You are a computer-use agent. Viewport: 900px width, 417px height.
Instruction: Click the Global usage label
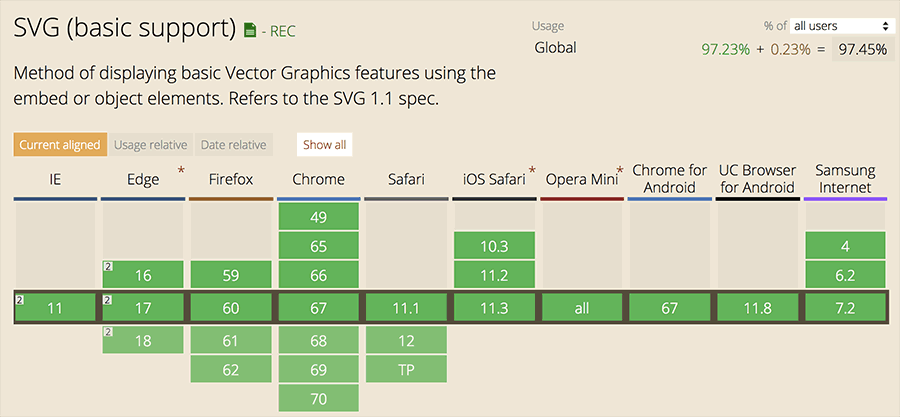point(555,48)
